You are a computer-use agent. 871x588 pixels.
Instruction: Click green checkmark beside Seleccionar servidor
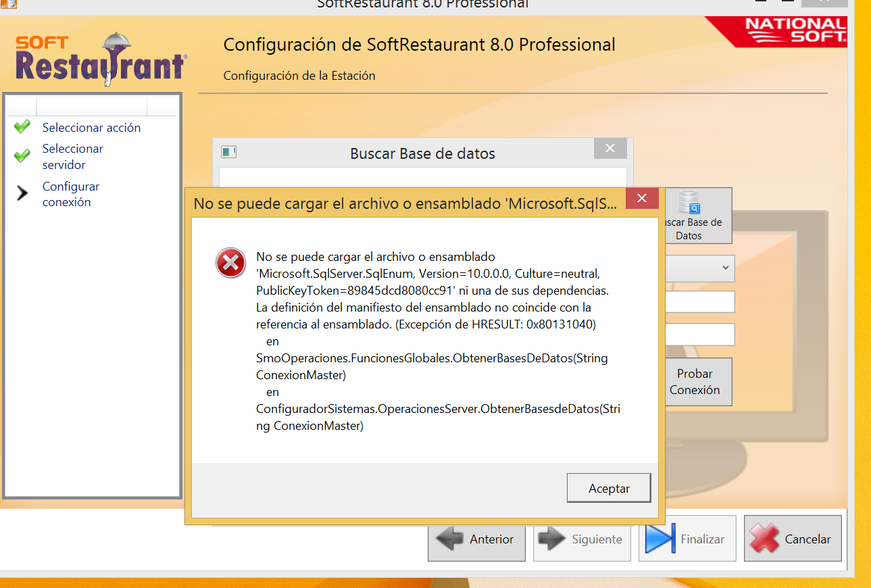click(x=22, y=156)
